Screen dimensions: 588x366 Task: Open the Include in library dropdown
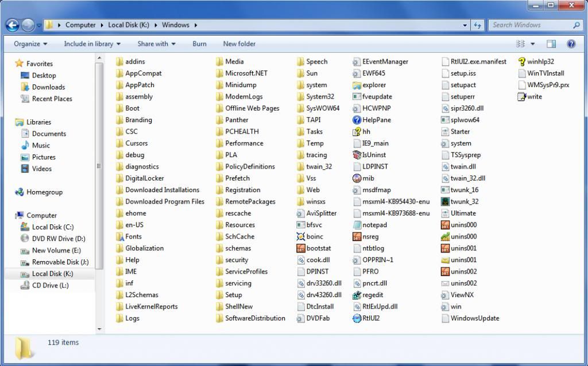(x=92, y=44)
